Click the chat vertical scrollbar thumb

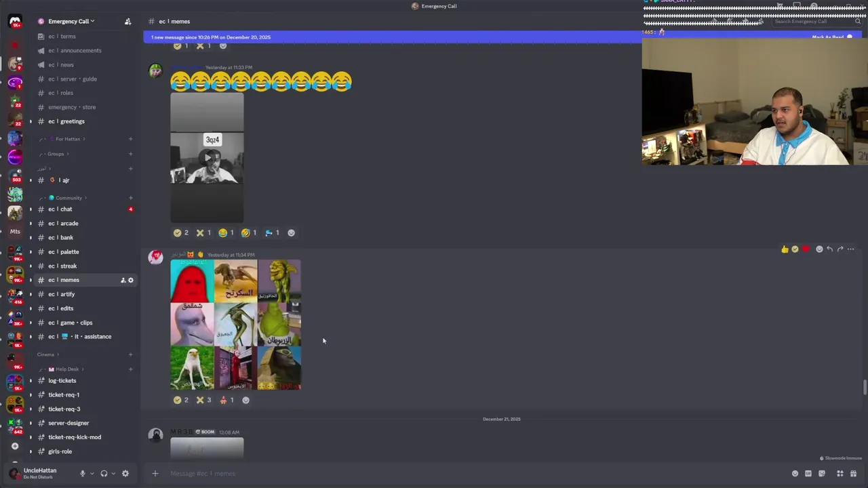pyautogui.click(x=864, y=387)
